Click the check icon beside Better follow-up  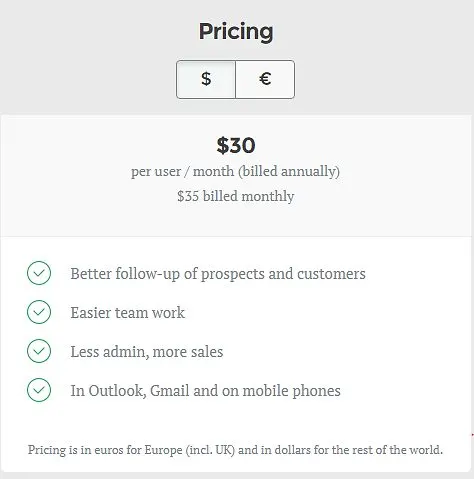click(x=39, y=273)
